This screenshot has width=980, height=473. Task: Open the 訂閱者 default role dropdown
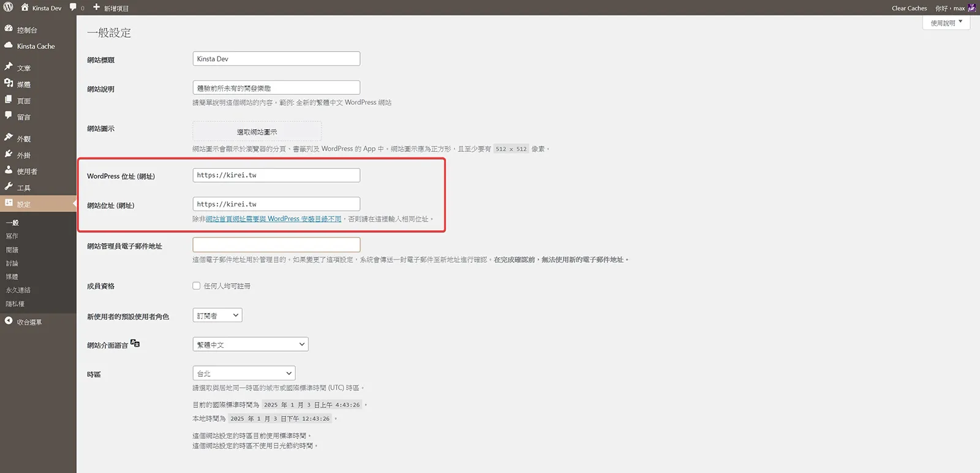pos(217,315)
